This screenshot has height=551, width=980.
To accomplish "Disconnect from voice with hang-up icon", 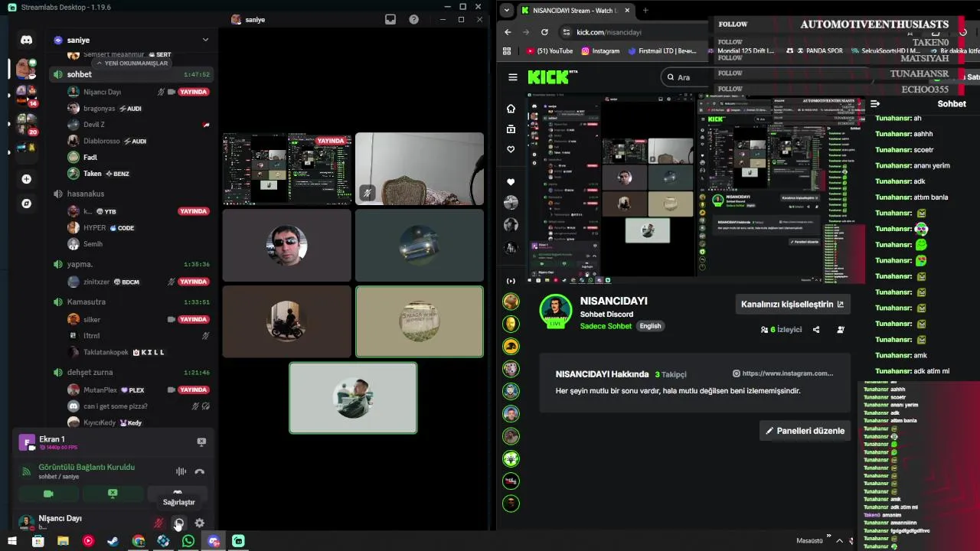I will click(199, 471).
